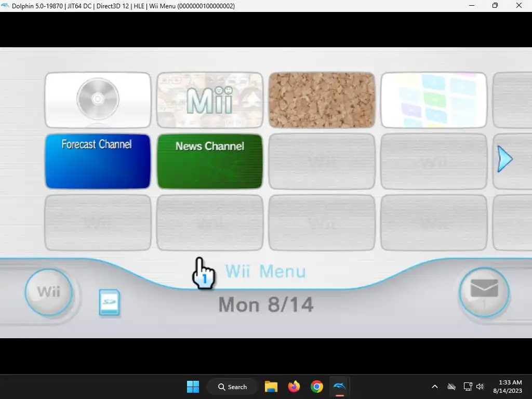
Task: Minimize the Dolphin window
Action: pos(472,6)
